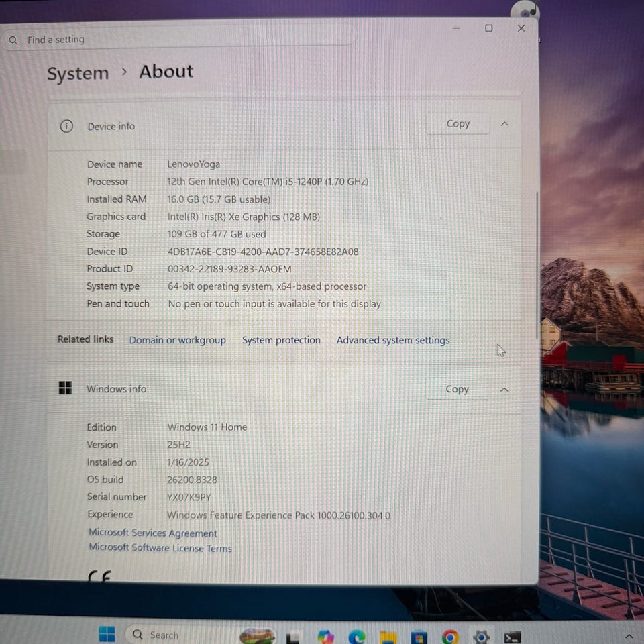Image resolution: width=644 pixels, height=644 pixels.
Task: Launch Copilot from the taskbar
Action: click(x=325, y=637)
